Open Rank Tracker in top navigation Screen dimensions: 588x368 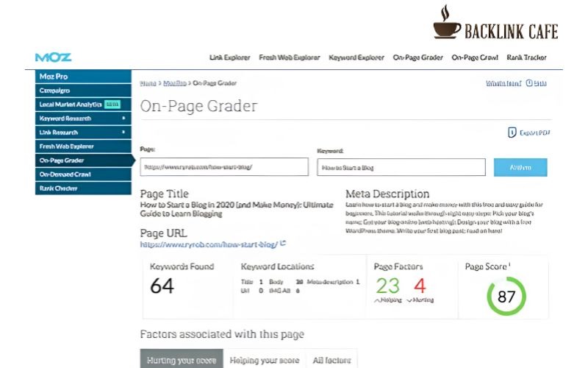point(526,57)
